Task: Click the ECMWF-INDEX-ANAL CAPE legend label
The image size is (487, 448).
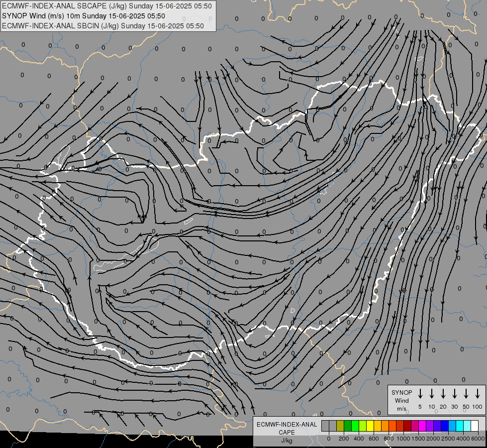Action: pos(287,428)
